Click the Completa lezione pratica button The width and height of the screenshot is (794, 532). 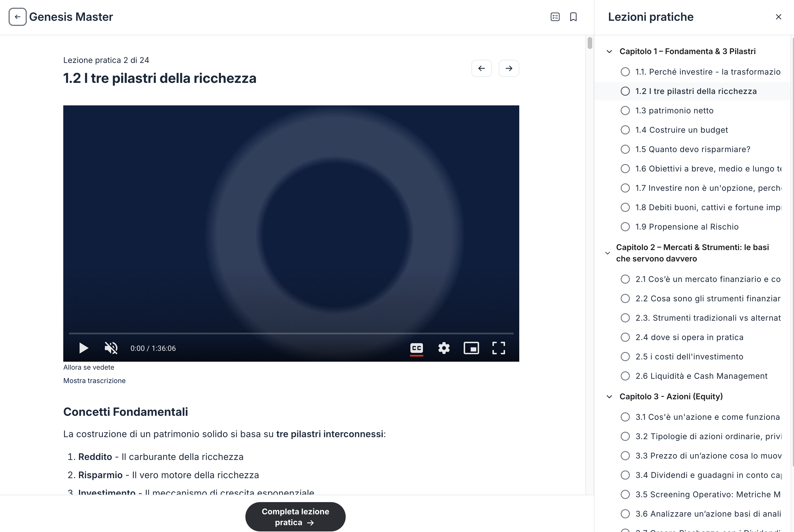[295, 517]
